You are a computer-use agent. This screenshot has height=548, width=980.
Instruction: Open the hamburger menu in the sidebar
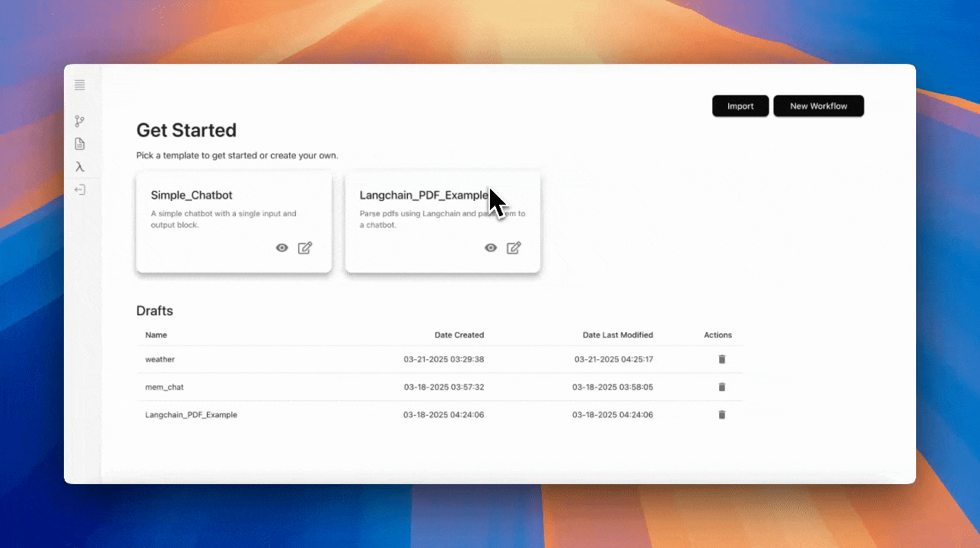tap(80, 85)
